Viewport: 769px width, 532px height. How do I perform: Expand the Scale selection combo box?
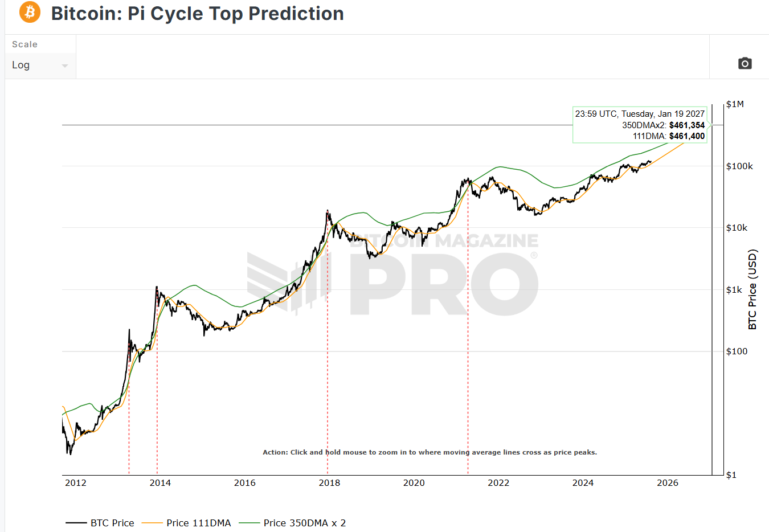point(40,65)
